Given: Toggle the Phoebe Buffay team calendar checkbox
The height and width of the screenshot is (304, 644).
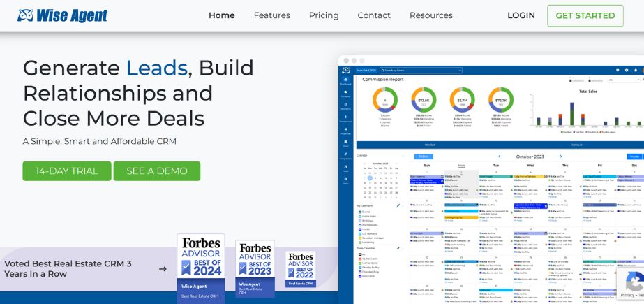Looking at the screenshot, I should tap(360, 268).
